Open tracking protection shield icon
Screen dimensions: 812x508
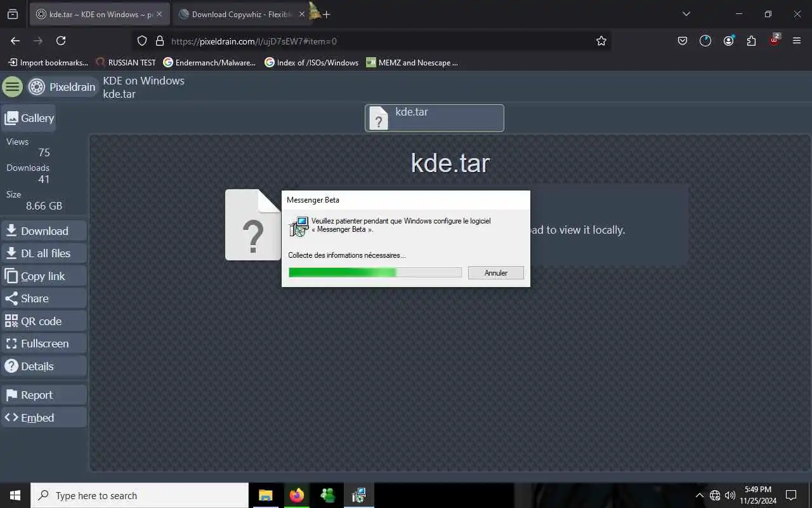(142, 41)
